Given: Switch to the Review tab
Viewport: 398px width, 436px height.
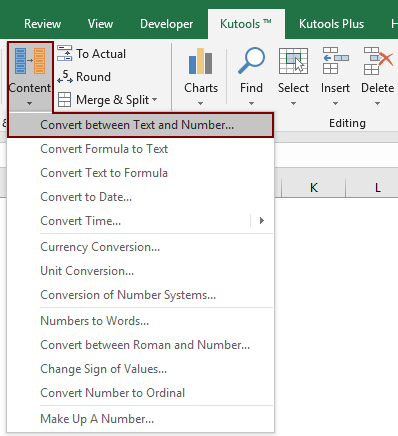Looking at the screenshot, I should pyautogui.click(x=42, y=24).
